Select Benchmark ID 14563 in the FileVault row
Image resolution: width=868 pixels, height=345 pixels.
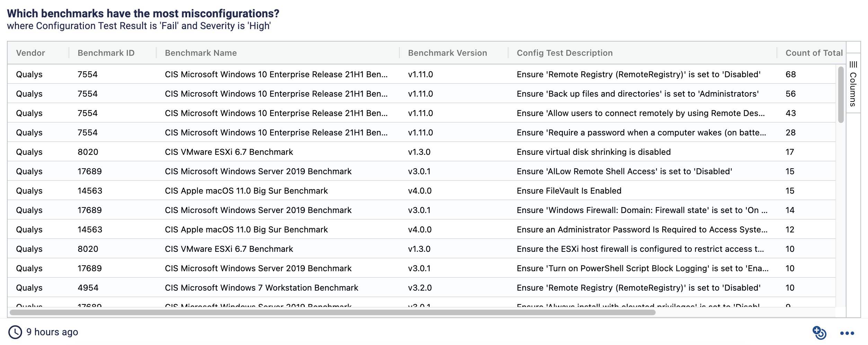pyautogui.click(x=90, y=191)
